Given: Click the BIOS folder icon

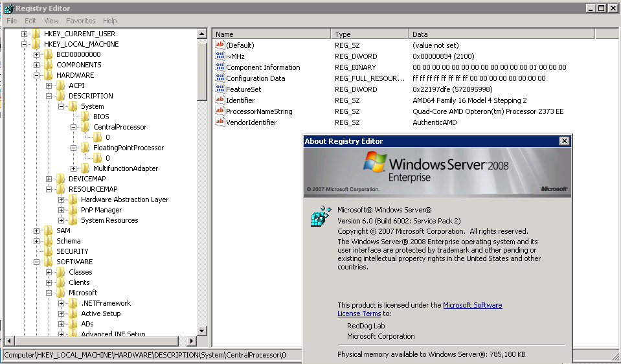Looking at the screenshot, I should pos(85,117).
